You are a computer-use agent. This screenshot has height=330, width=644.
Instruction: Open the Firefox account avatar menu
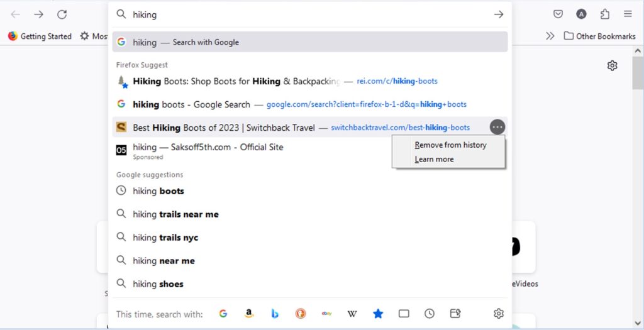[581, 14]
